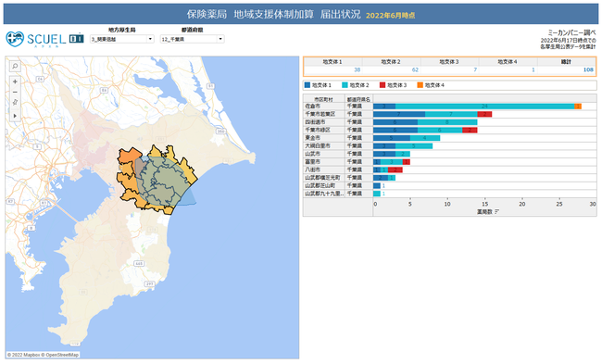Toggle the 地支体3 legend entry
The image size is (602, 364).
pyautogui.click(x=393, y=85)
